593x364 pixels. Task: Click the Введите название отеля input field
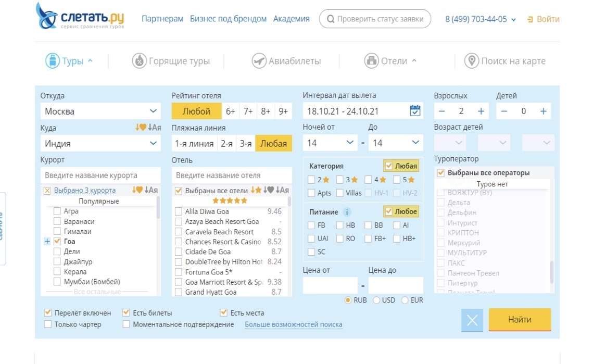coord(232,175)
